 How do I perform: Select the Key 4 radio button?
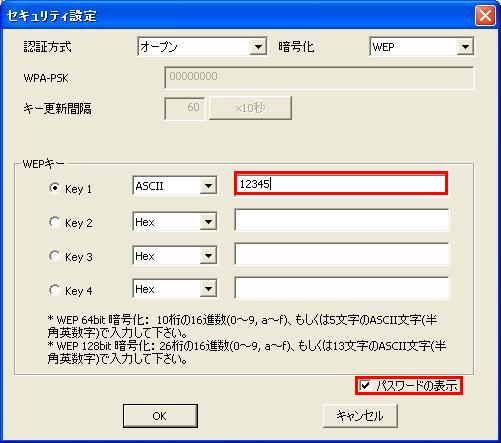point(55,290)
